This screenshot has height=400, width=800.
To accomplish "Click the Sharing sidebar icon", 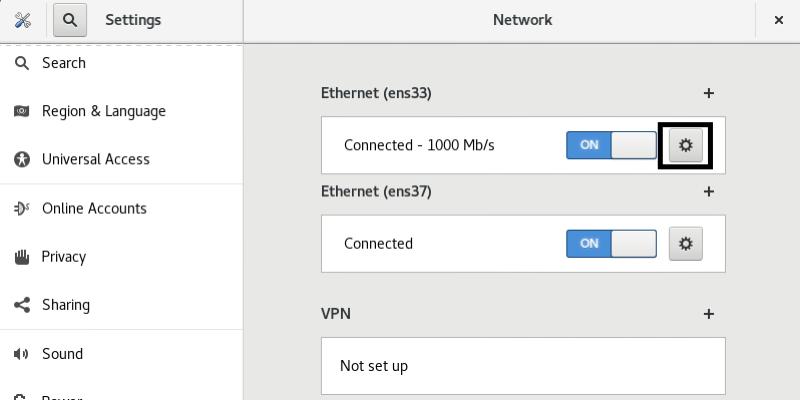I will [x=22, y=305].
